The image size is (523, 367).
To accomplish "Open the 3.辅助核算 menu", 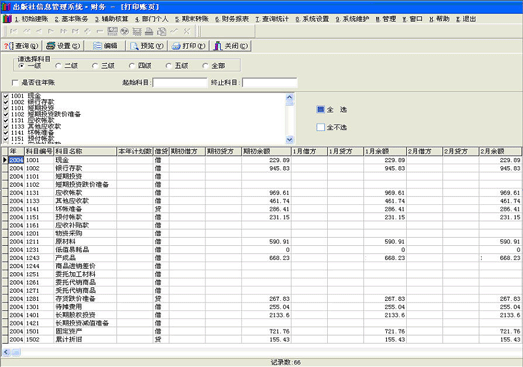I will (x=111, y=19).
